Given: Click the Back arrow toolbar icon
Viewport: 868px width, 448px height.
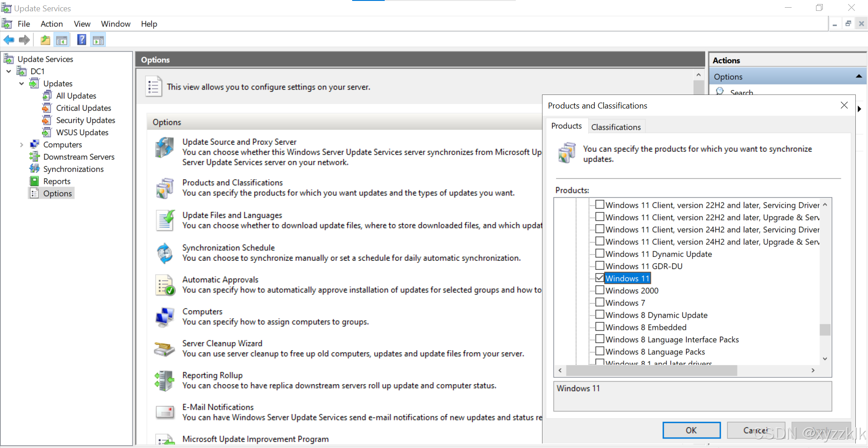Looking at the screenshot, I should click(x=9, y=40).
